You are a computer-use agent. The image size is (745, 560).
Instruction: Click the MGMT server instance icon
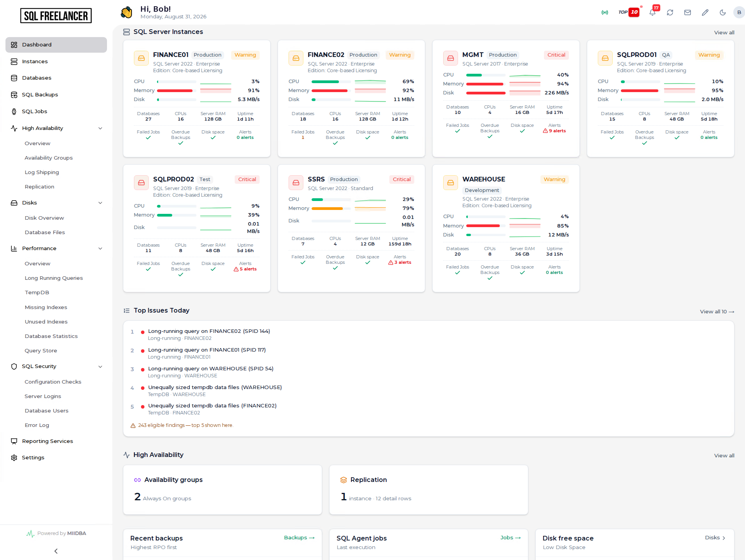[x=451, y=58]
